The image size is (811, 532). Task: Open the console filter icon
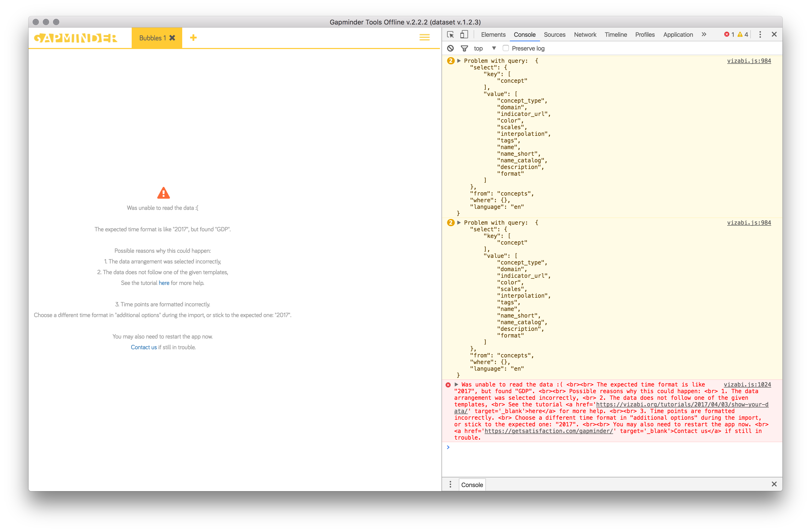point(464,48)
